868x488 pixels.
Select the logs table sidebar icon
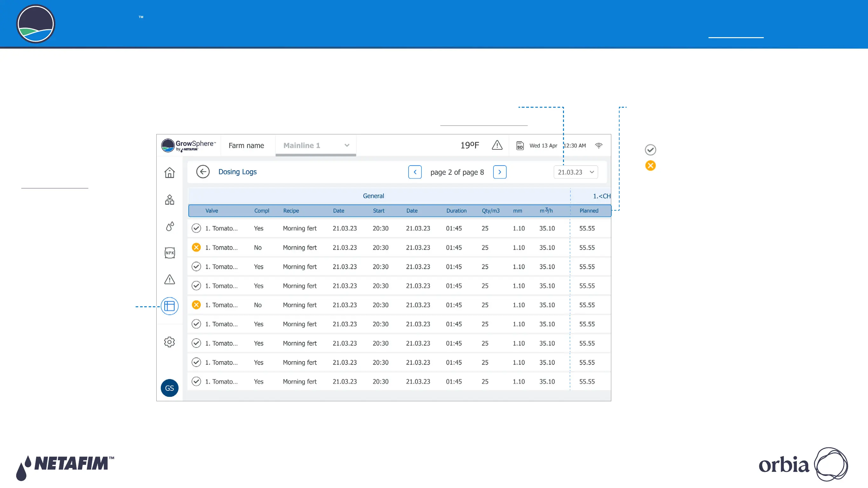click(169, 306)
